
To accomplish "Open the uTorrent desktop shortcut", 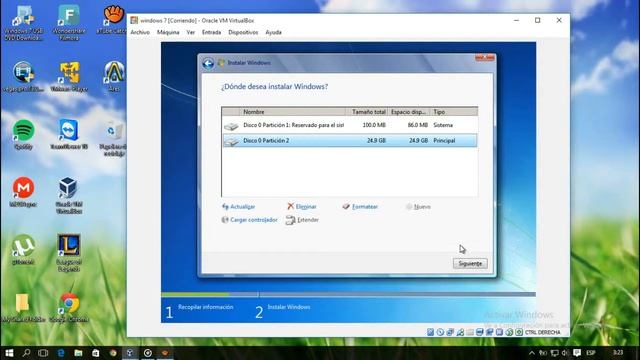I will pos(23,249).
